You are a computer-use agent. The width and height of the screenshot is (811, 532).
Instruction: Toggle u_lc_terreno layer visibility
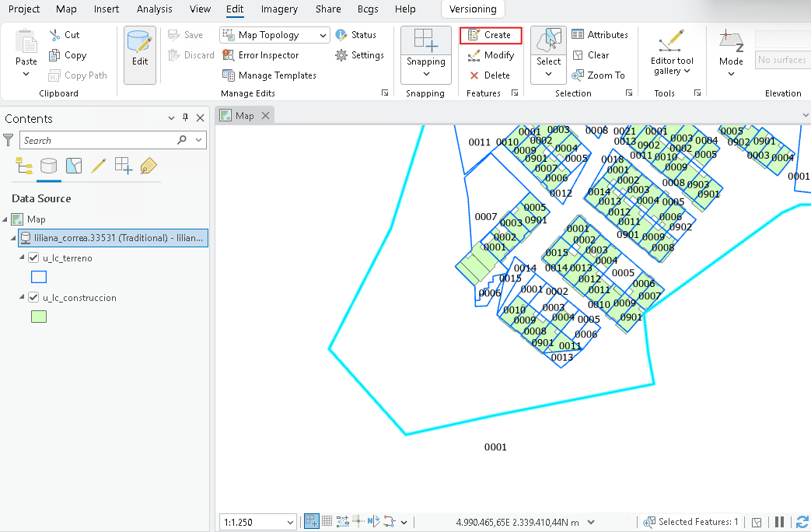pos(33,257)
